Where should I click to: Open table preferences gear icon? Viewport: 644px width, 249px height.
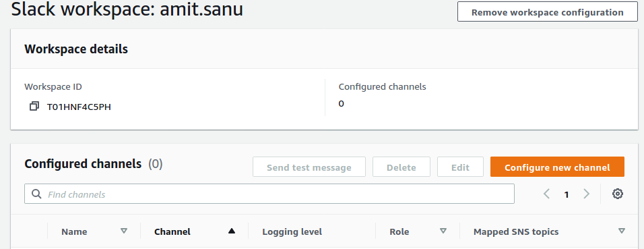[x=618, y=194]
